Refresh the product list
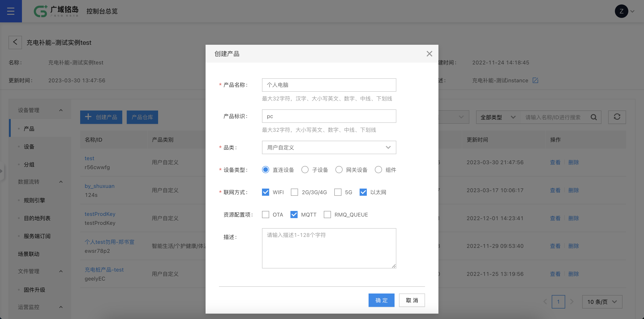This screenshot has height=319, width=644. tap(617, 117)
